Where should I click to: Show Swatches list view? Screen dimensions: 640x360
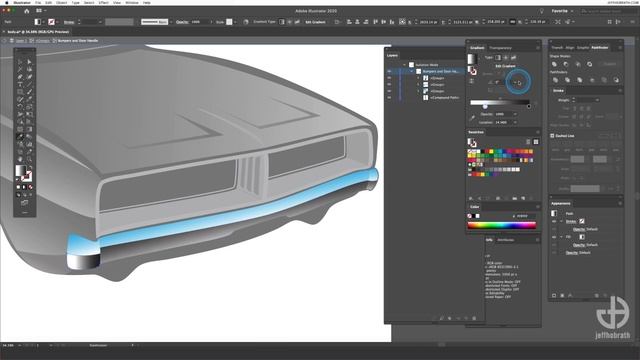[528, 142]
